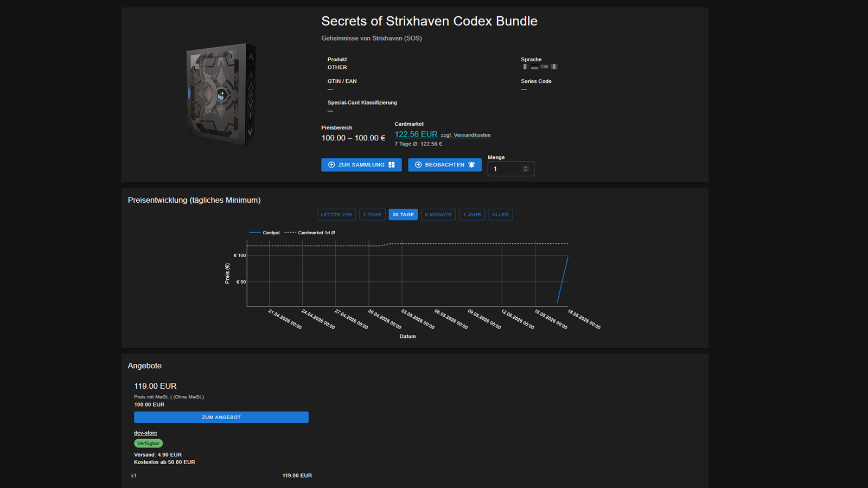Select the Alles chart range
This screenshot has width=868, height=488.
[x=500, y=215]
